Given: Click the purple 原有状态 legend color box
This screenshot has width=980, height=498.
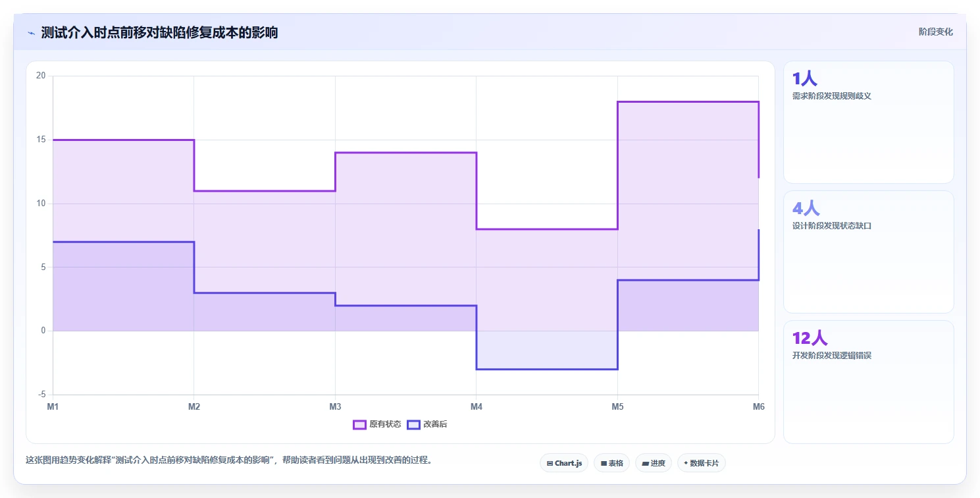Looking at the screenshot, I should [x=359, y=424].
